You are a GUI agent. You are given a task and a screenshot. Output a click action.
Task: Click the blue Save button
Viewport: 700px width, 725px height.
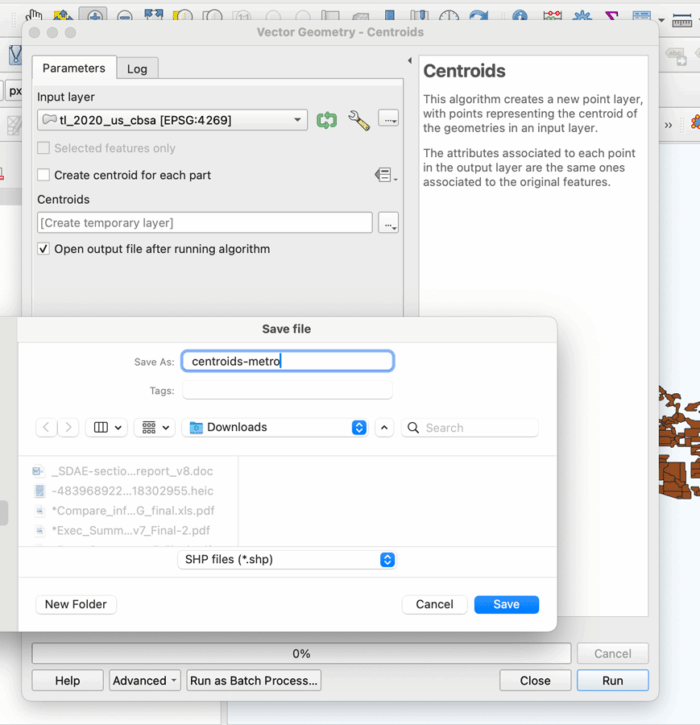[506, 604]
